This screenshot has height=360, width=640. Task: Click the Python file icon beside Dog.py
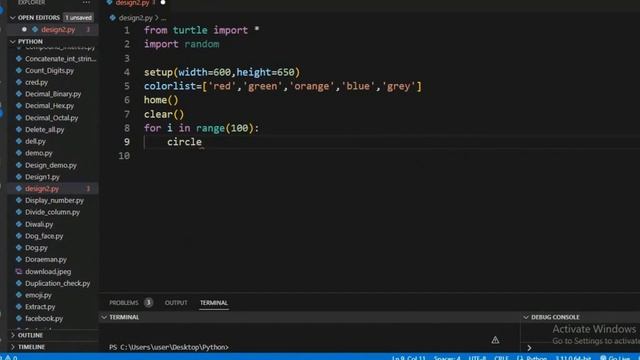point(19,248)
